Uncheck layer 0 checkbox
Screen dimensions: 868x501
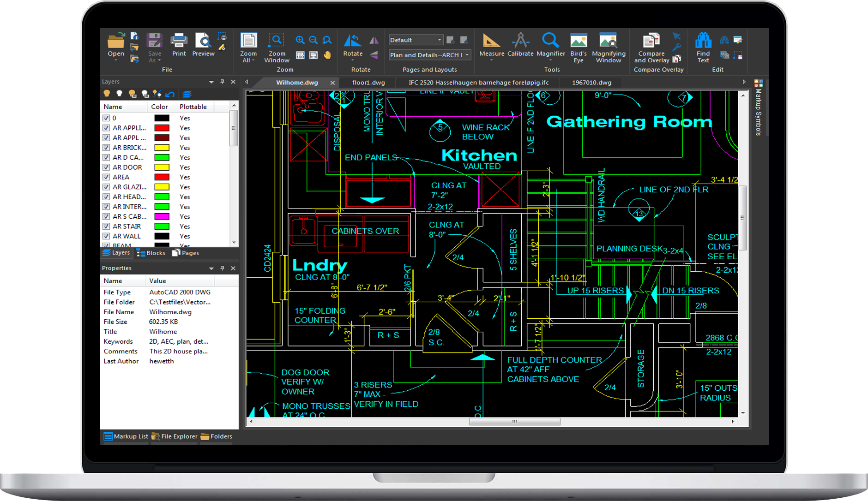[106, 118]
